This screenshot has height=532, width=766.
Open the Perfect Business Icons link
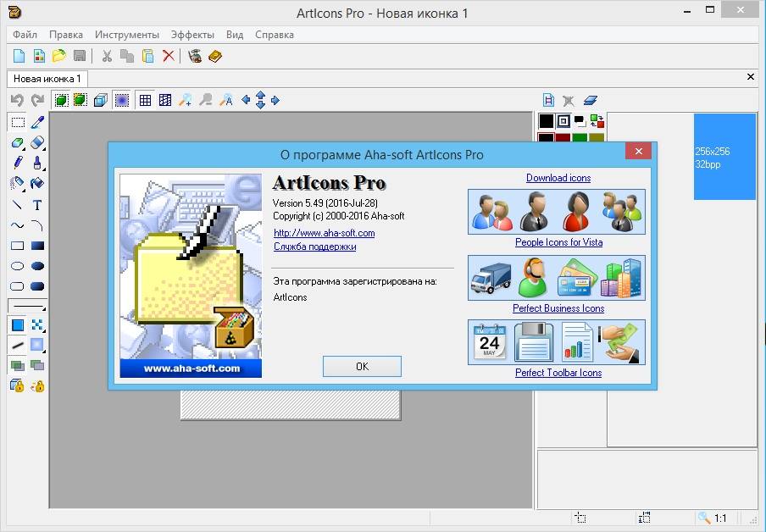pyautogui.click(x=558, y=308)
